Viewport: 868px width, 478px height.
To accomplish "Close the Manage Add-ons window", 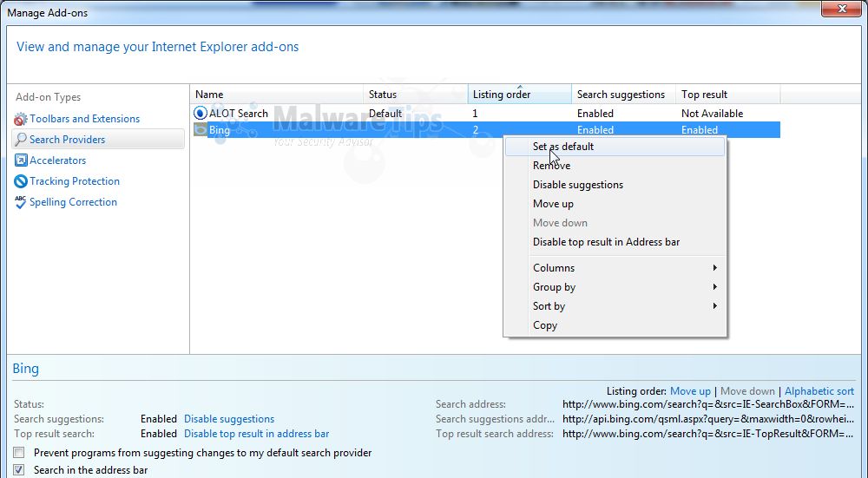I will (x=841, y=9).
